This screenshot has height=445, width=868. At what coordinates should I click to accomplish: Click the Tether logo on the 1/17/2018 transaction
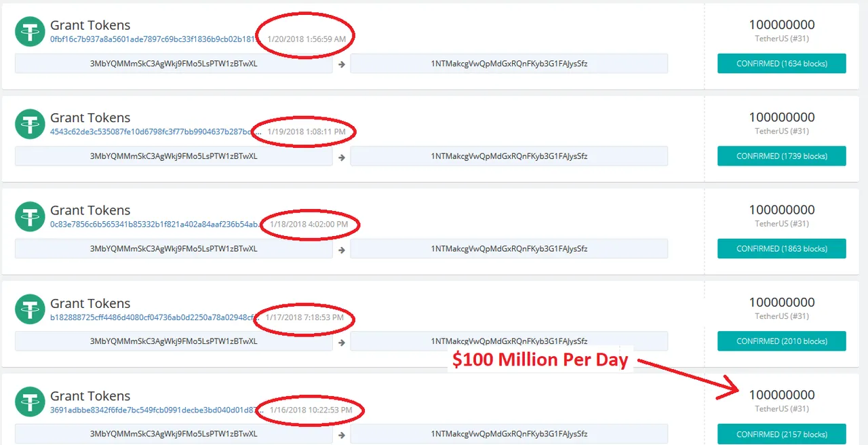coord(30,309)
